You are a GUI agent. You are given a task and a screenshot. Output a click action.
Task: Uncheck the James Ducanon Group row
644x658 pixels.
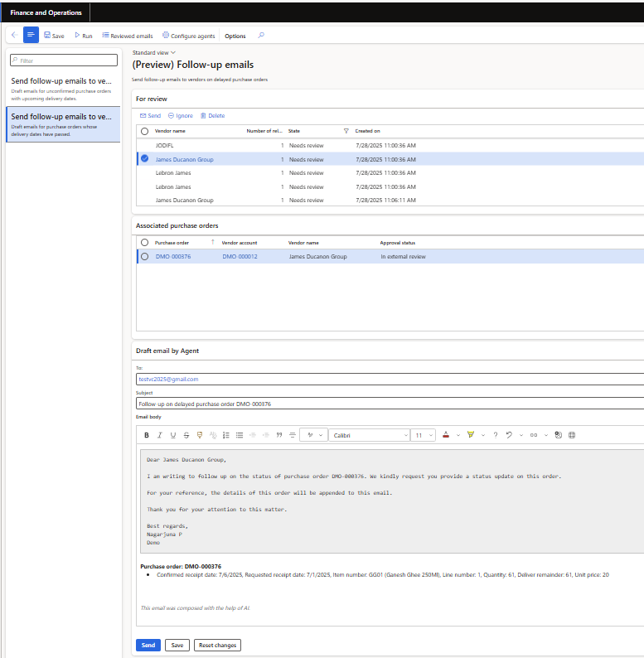145,159
